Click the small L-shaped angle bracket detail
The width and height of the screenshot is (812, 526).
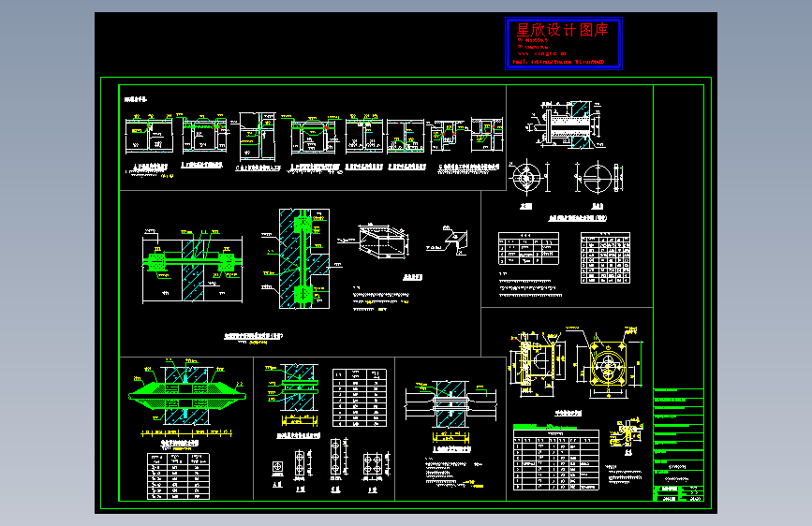click(456, 241)
